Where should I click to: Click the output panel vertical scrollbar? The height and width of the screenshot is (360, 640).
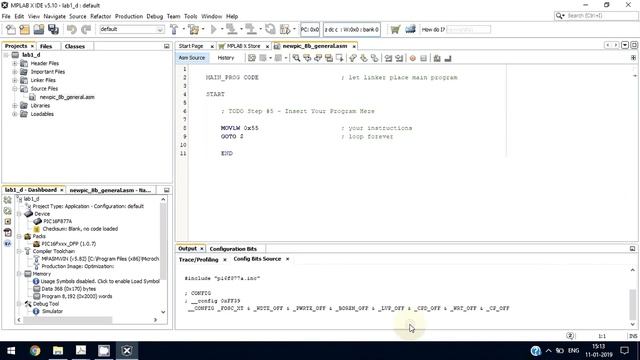click(632, 304)
